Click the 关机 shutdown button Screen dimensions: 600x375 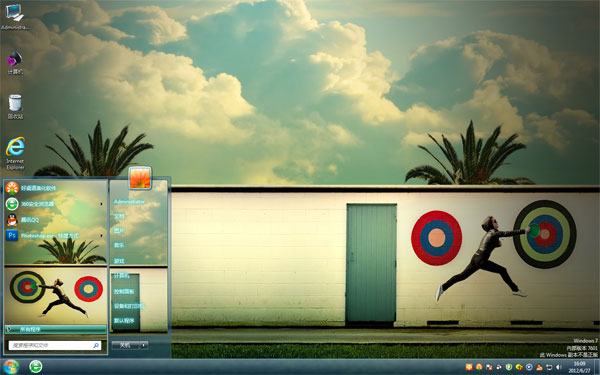(126, 345)
